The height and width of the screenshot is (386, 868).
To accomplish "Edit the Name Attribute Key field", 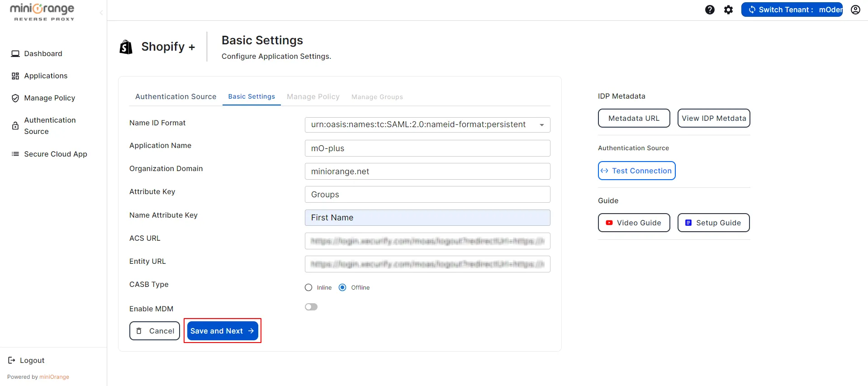I will pos(427,218).
